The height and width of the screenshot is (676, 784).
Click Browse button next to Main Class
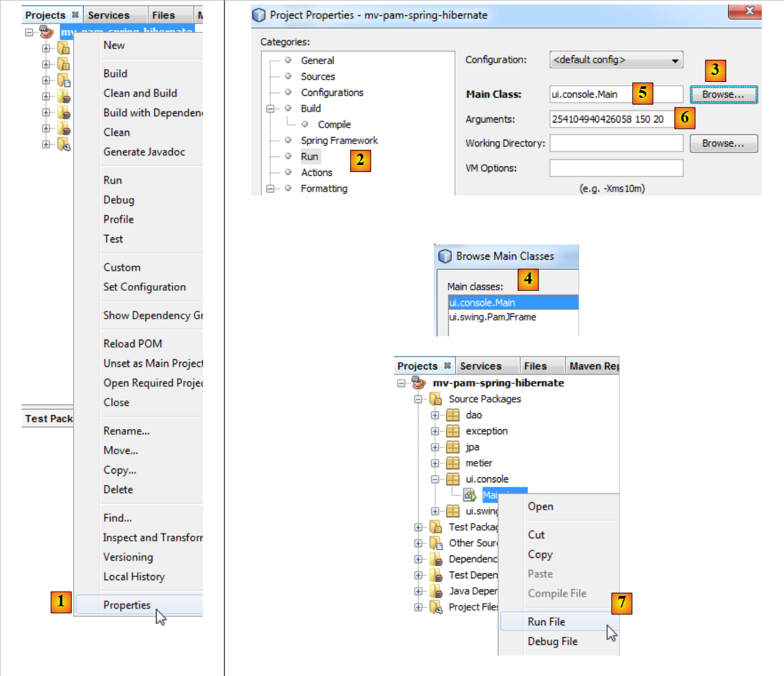pos(723,95)
